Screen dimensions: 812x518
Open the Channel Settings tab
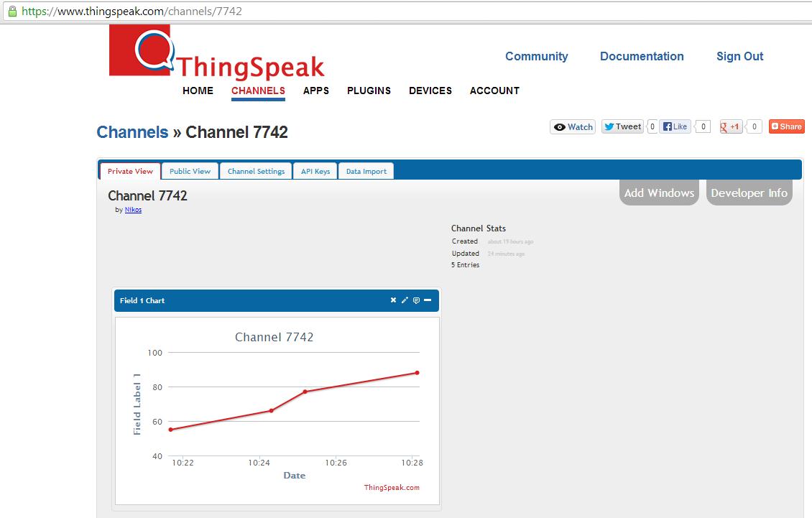click(x=256, y=171)
